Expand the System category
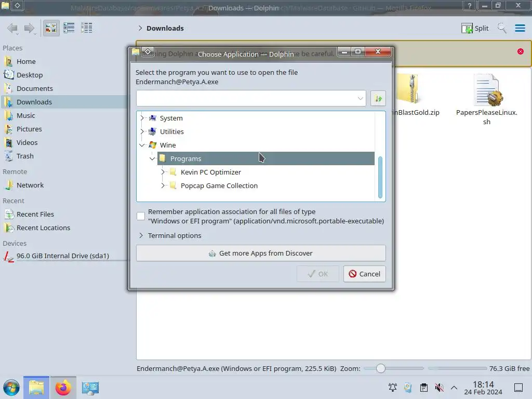 (142, 118)
